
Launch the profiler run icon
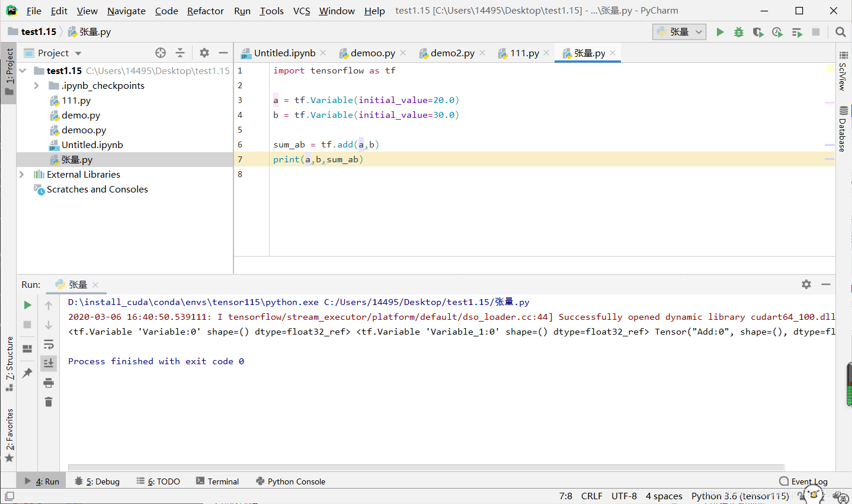(x=777, y=32)
